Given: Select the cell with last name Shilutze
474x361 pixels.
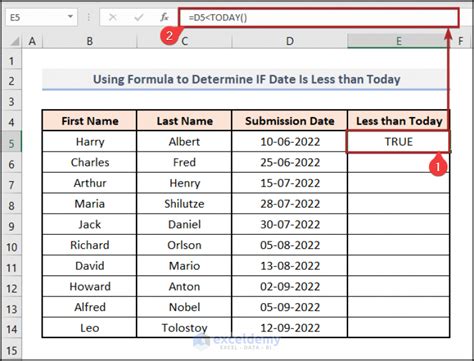Looking at the screenshot, I should (x=184, y=204).
